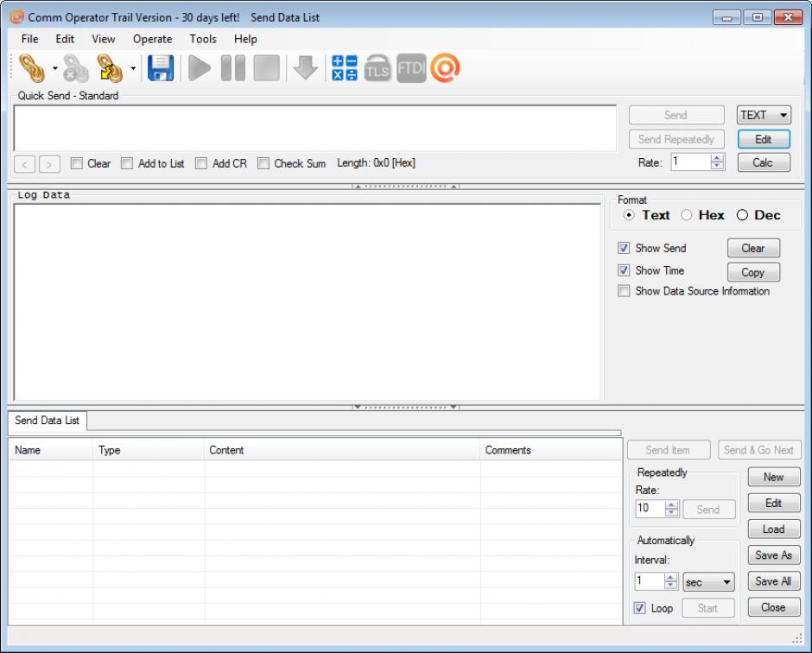Select the Dec format radio button
Viewport: 812px width, 653px height.
click(x=742, y=215)
